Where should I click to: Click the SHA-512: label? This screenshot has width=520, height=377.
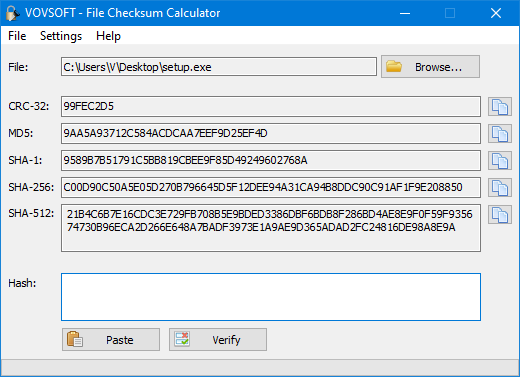coord(31,213)
